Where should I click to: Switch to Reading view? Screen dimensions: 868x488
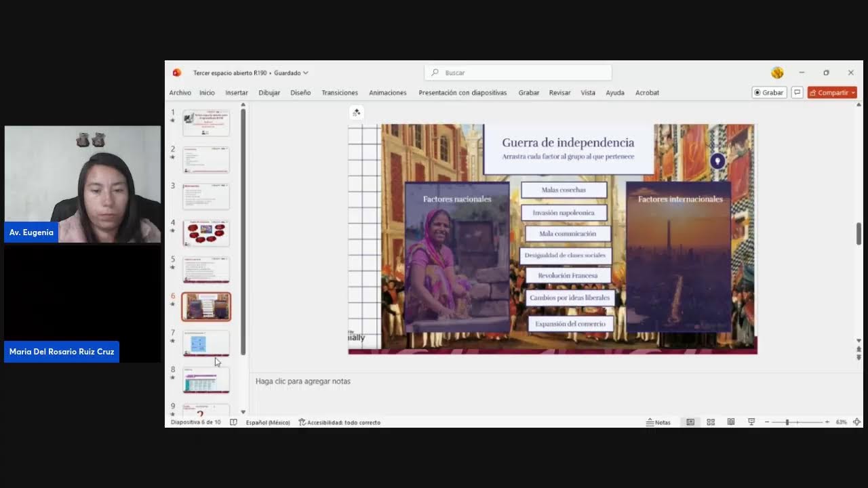731,422
